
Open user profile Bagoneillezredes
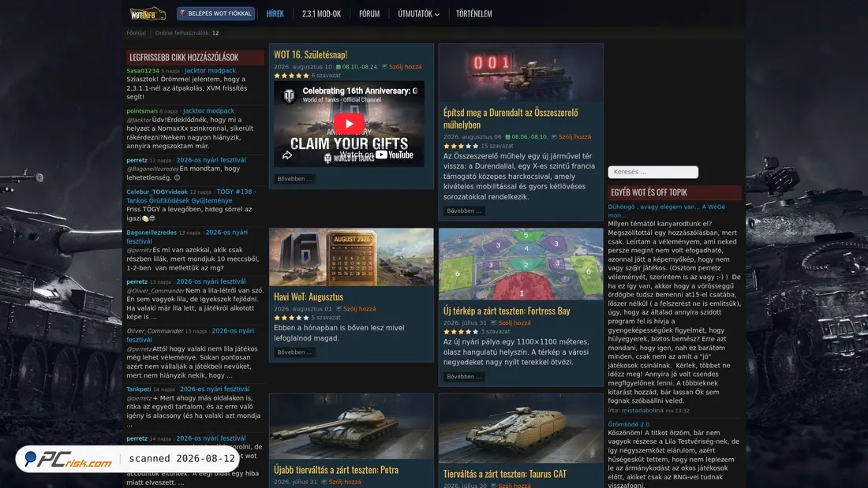[152, 233]
